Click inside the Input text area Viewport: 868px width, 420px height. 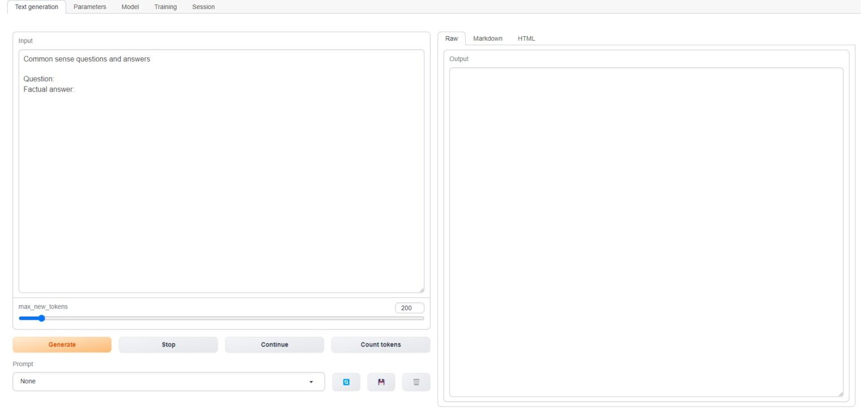click(220, 170)
